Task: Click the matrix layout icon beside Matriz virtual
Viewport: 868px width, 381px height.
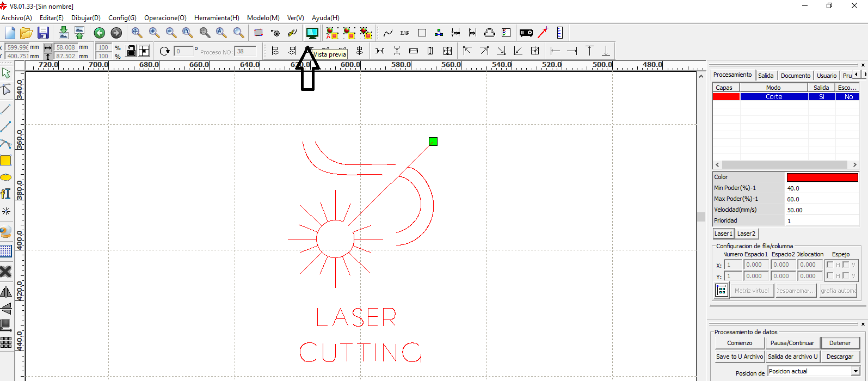Action: [722, 291]
